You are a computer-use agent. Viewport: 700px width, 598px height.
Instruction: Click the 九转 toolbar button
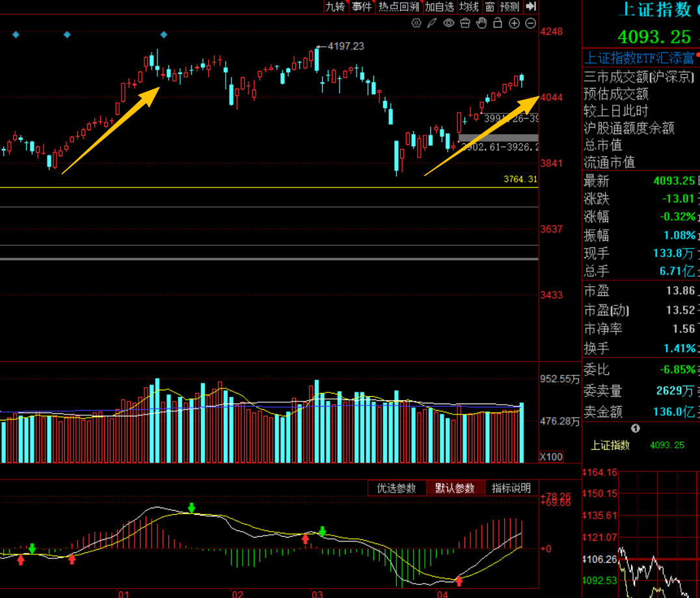(x=336, y=7)
